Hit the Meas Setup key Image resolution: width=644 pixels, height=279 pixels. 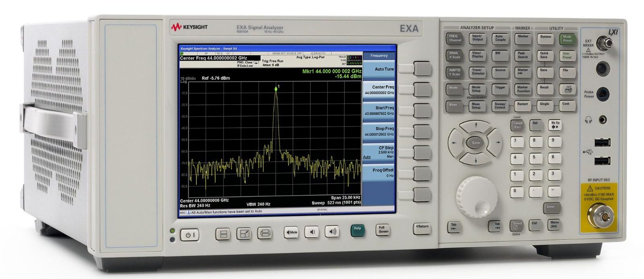click(x=477, y=106)
